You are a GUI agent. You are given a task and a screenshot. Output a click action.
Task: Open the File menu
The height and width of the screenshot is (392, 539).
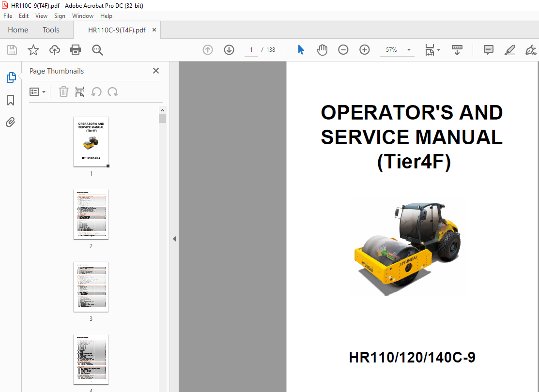8,16
